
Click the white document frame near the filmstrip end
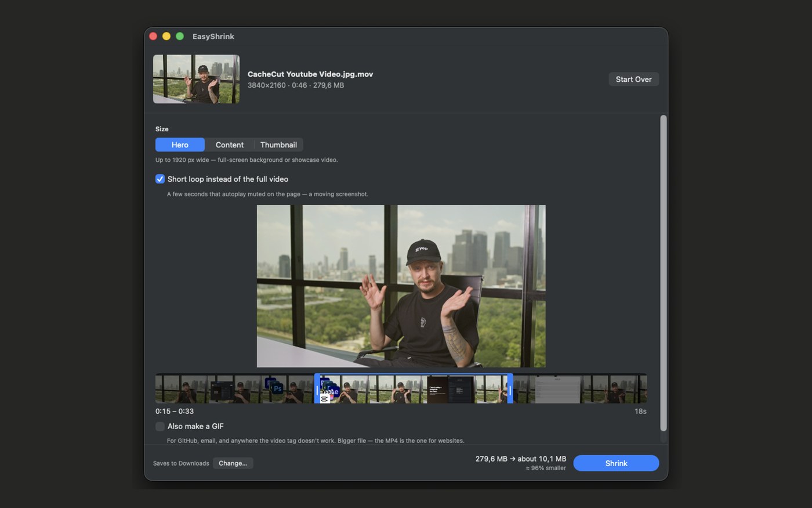click(557, 389)
